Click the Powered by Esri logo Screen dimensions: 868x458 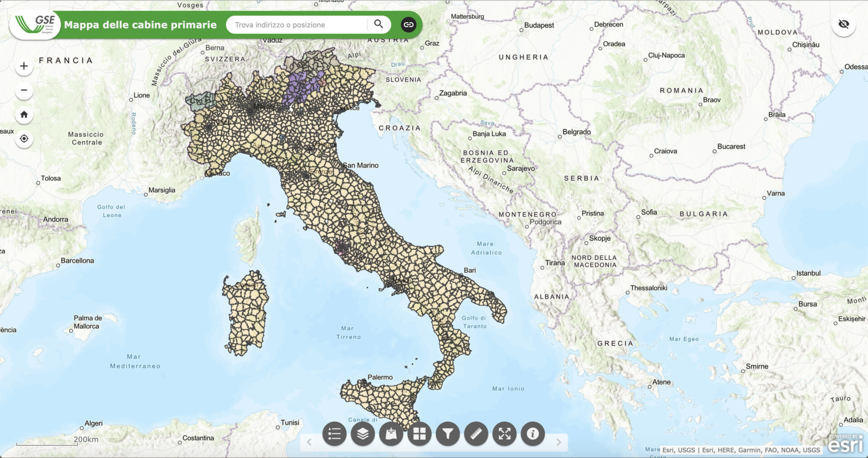click(x=845, y=444)
